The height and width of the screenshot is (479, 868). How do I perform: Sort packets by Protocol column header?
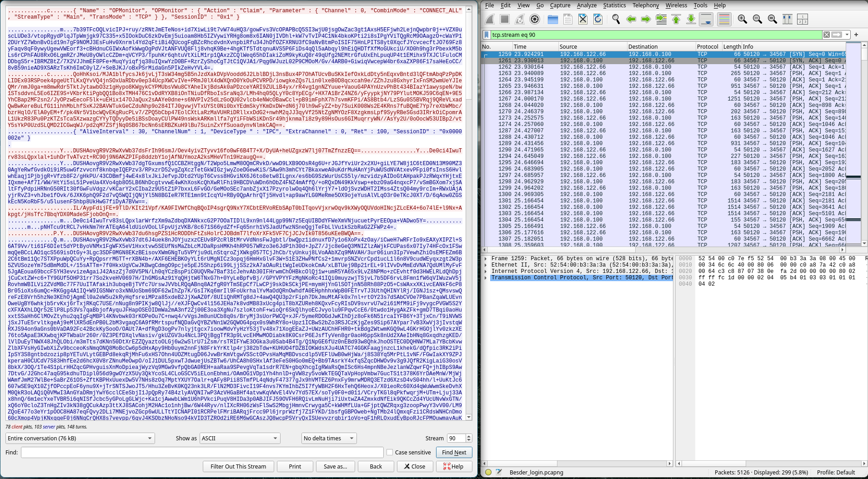708,46
